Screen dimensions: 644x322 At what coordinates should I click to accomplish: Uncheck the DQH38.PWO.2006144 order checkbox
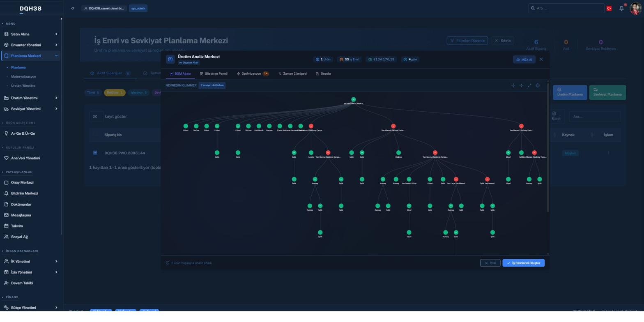tap(95, 153)
